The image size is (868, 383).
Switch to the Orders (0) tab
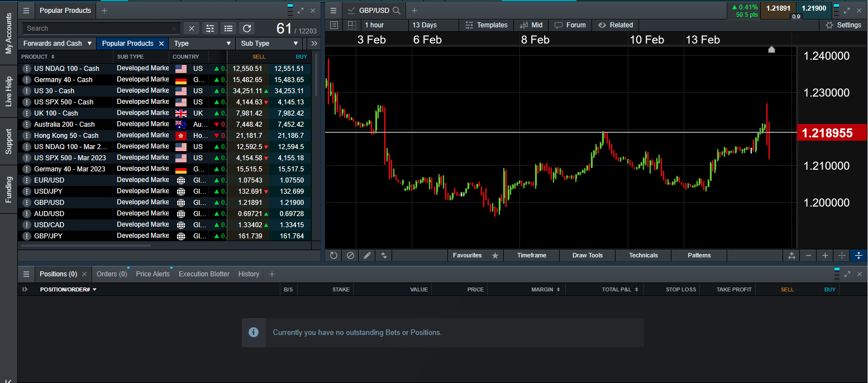pos(112,274)
